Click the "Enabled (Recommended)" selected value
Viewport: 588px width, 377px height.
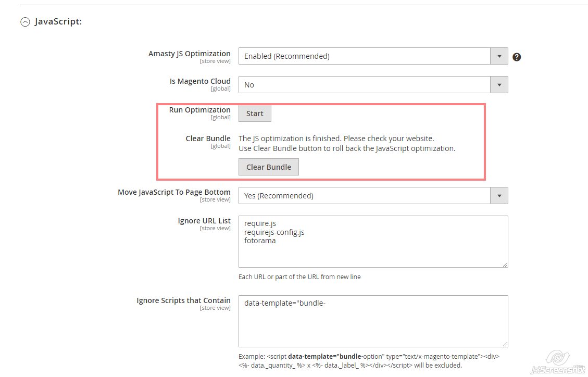coord(287,56)
